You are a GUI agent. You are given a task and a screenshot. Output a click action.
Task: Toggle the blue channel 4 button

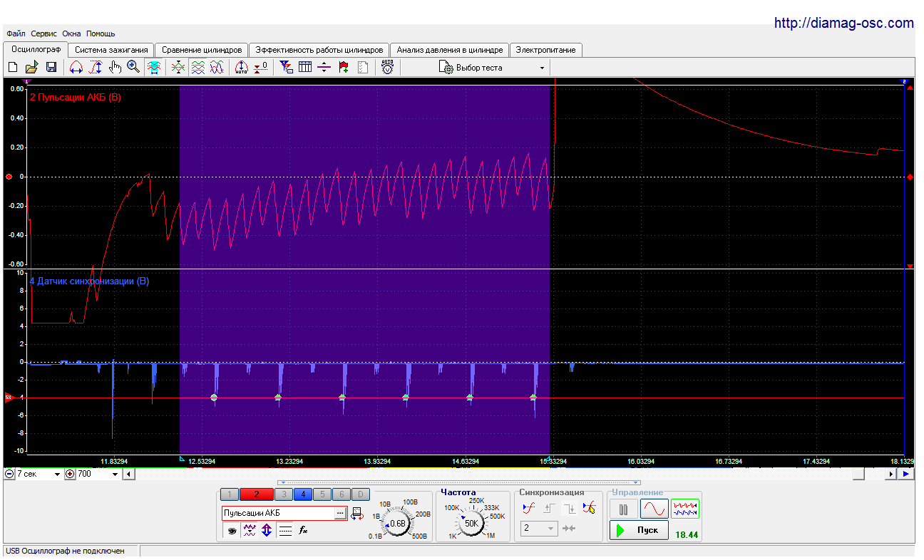coord(302,494)
